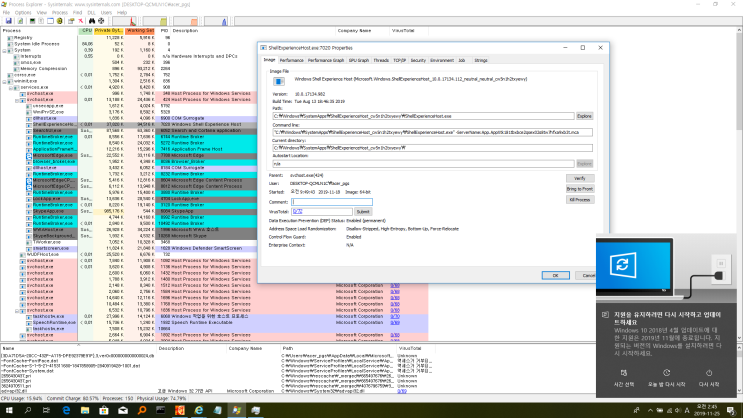
Task: Sort processes by the Working Set column
Action: pos(141,30)
